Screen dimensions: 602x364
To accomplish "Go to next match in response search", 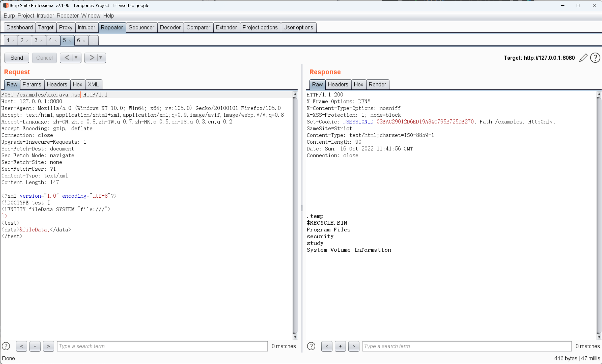I will [x=354, y=346].
